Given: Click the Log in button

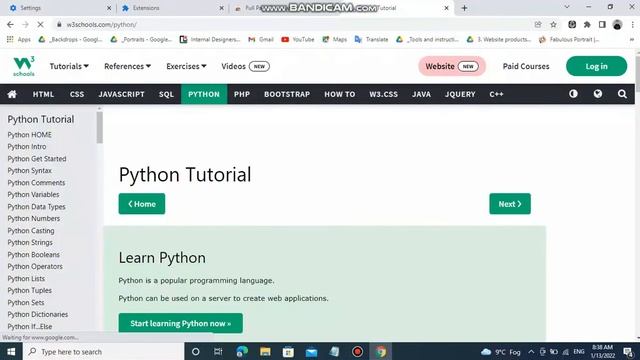Looking at the screenshot, I should [x=596, y=66].
